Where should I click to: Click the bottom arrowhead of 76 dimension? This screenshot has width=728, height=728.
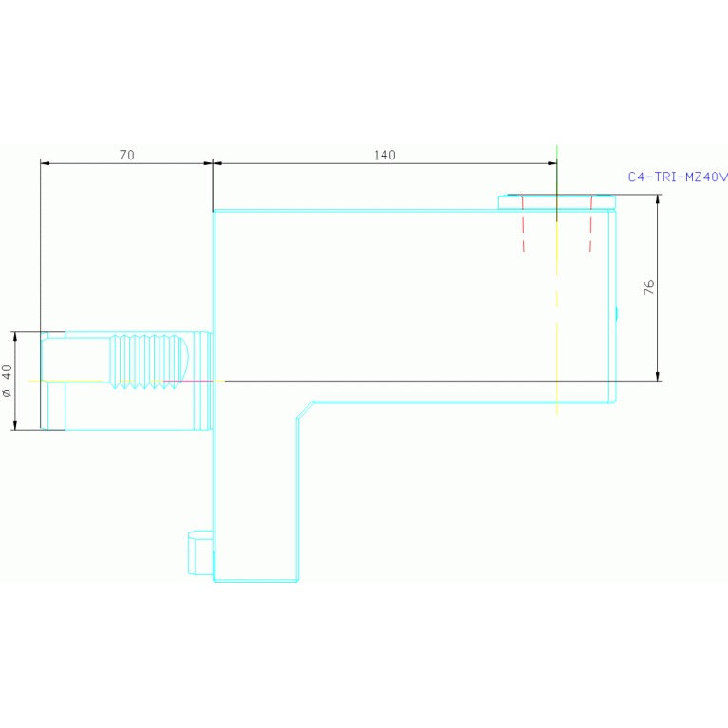[657, 375]
